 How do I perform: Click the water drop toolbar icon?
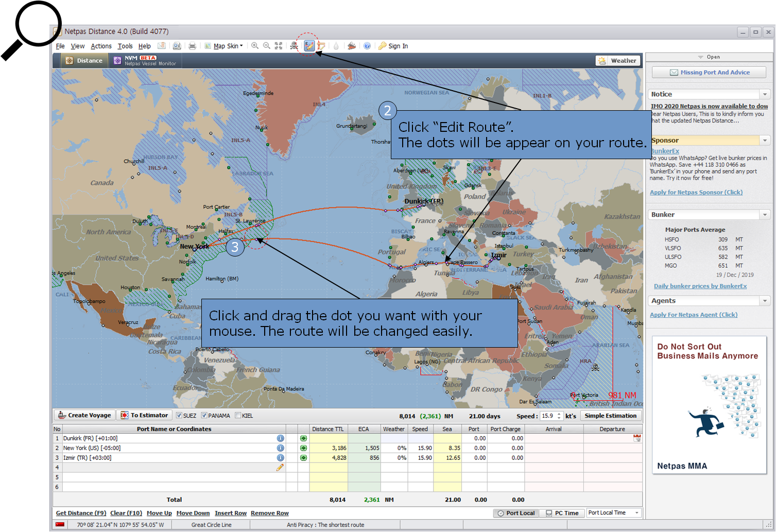tap(336, 46)
